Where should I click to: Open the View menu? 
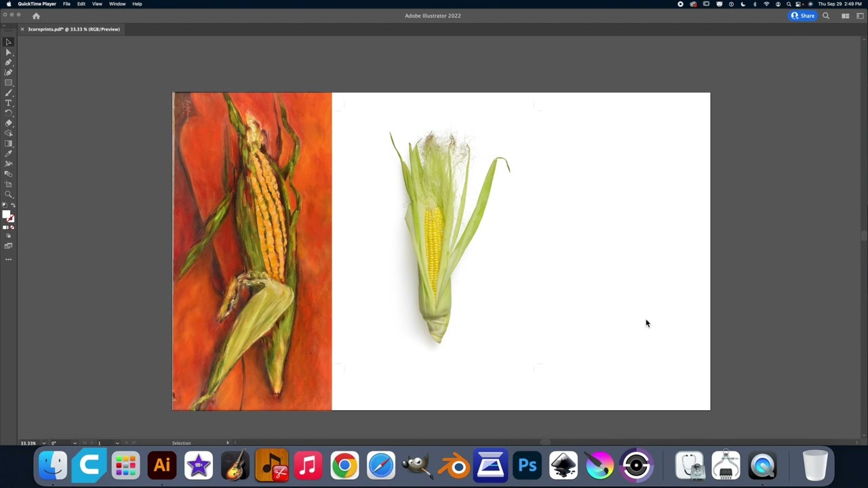coord(97,4)
